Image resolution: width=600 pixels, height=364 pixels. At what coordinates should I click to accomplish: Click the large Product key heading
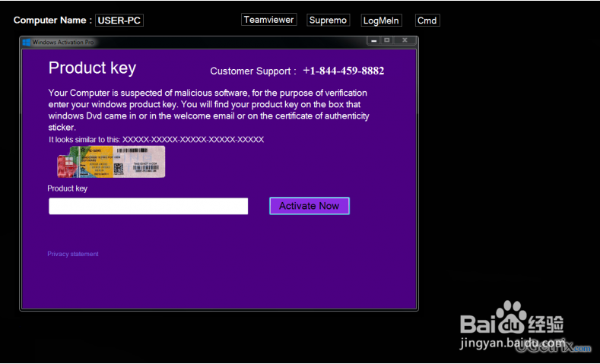92,68
